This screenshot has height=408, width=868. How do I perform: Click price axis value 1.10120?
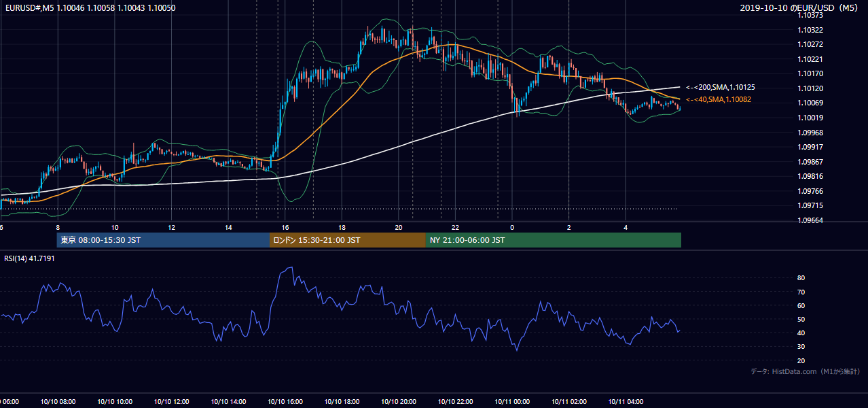point(811,88)
